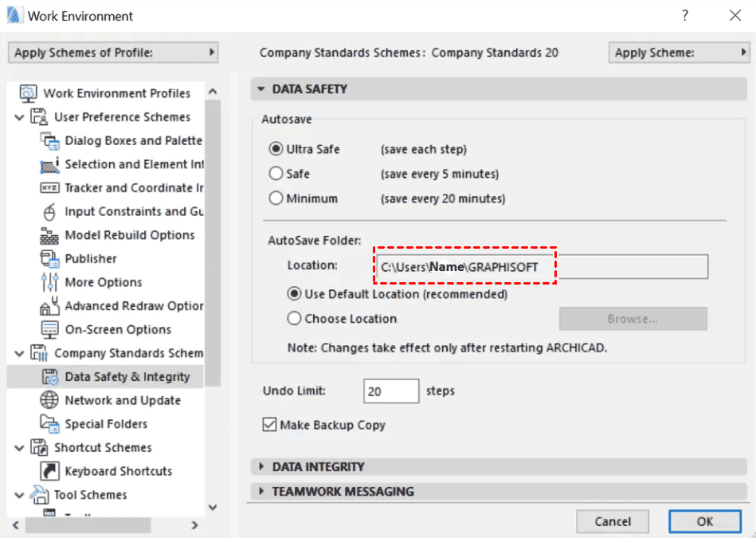The height and width of the screenshot is (538, 756).
Task: Click the Special Folders icon
Action: [50, 424]
